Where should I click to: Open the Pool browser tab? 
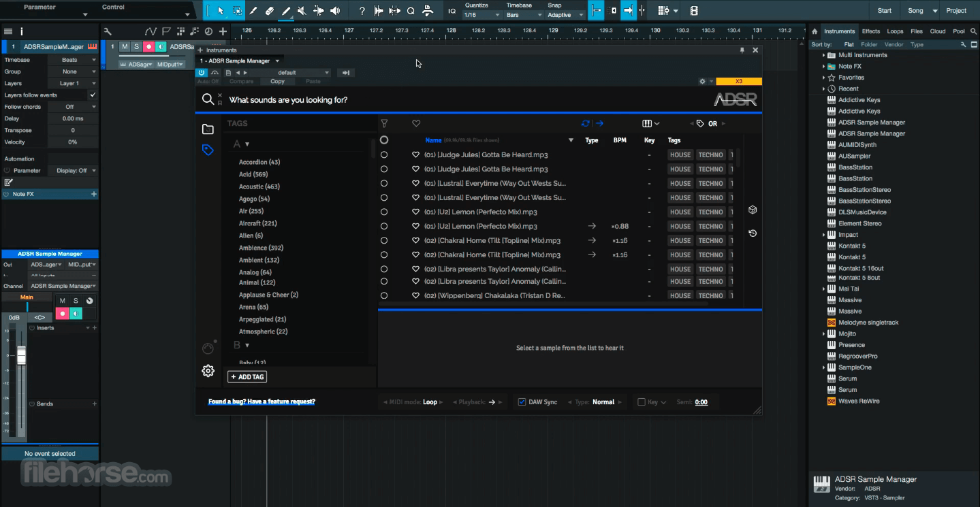[959, 31]
